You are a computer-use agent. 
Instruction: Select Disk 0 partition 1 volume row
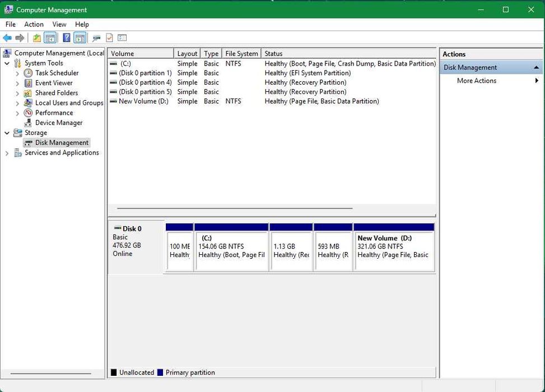[272, 73]
